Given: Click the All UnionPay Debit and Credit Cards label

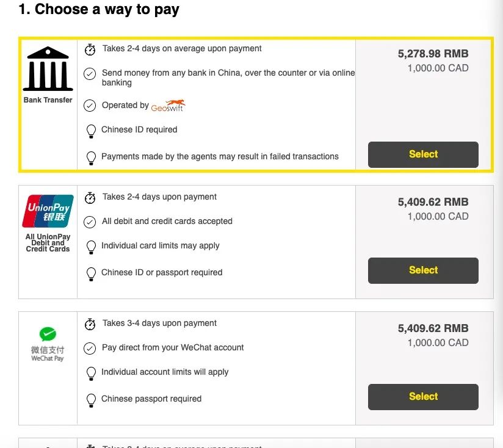Looking at the screenshot, I should coord(48,243).
